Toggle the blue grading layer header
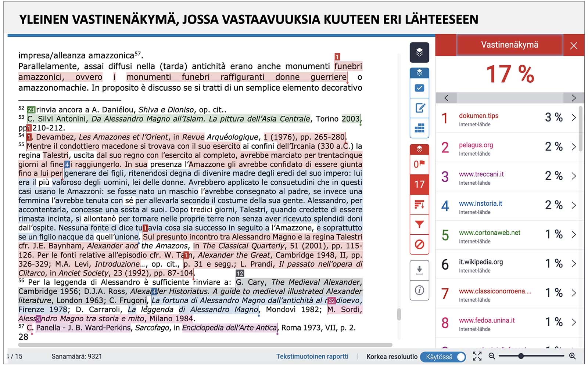This screenshot has width=588, height=368. (x=419, y=73)
